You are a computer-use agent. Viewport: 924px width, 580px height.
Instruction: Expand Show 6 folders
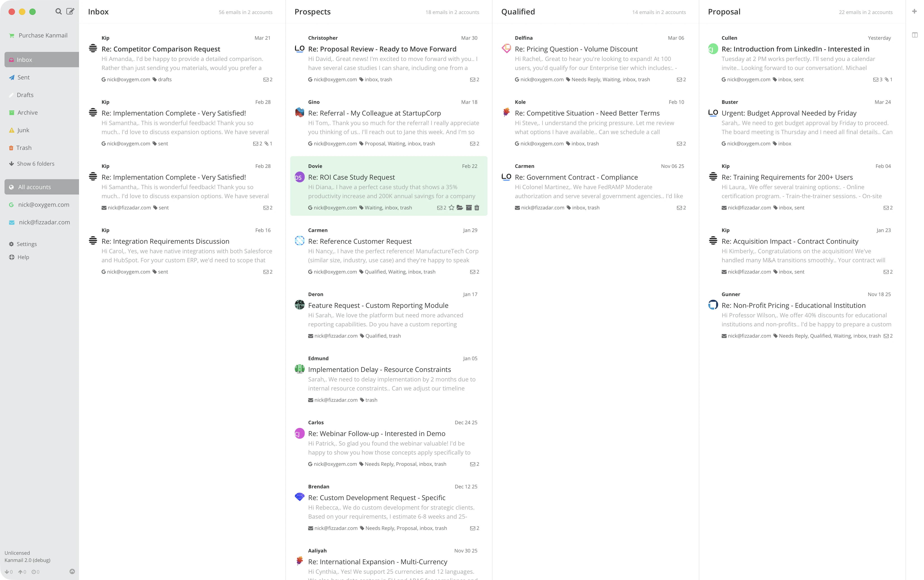35,163
